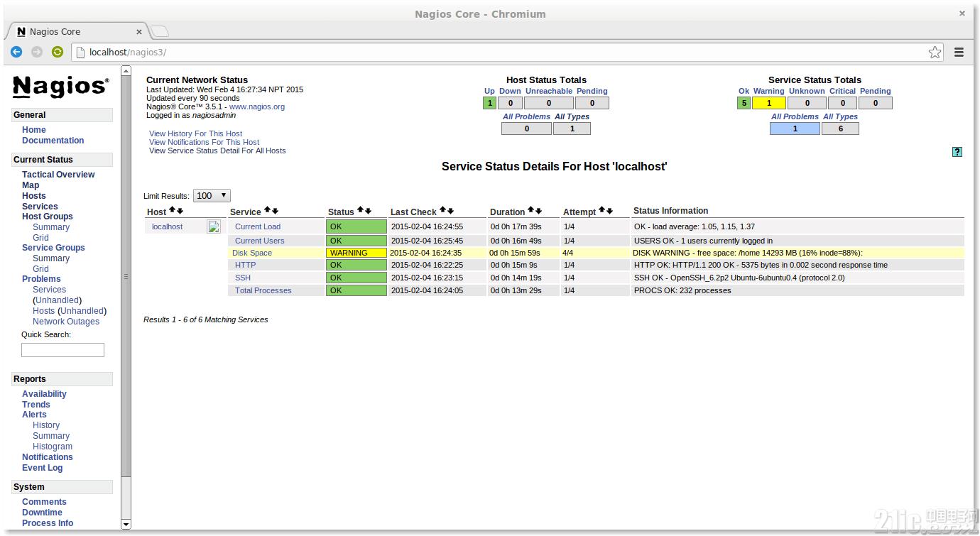Open a new browser tab
The height and width of the screenshot is (536, 980).
(x=160, y=31)
